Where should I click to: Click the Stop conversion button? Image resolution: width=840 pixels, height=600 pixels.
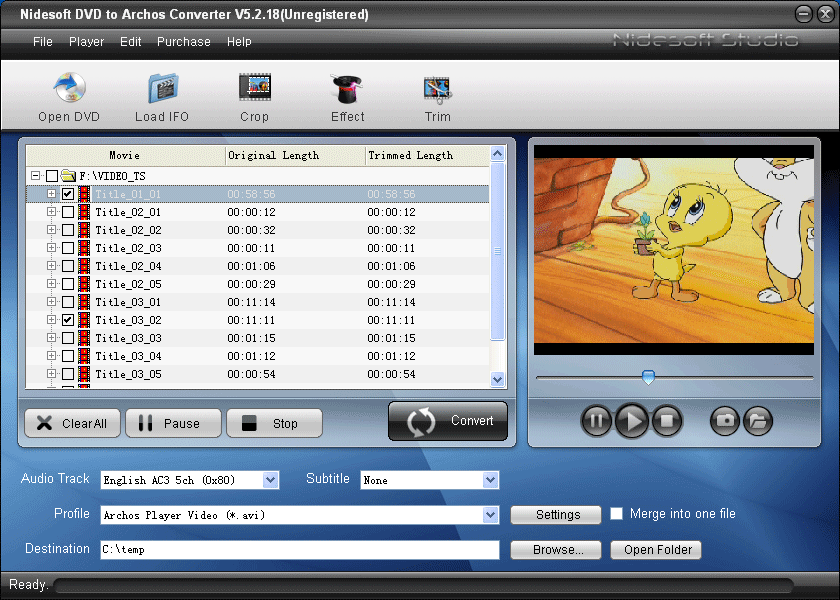274,423
